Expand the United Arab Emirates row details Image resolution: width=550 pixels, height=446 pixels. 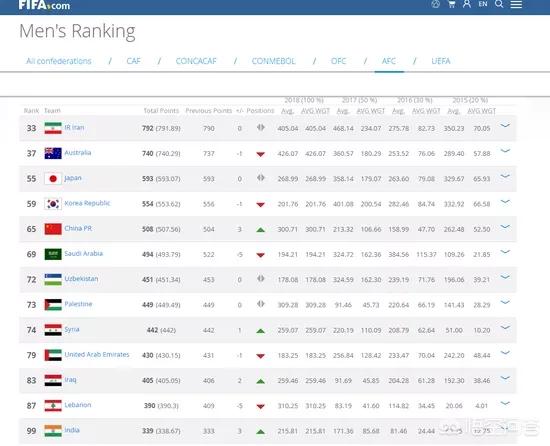click(505, 353)
